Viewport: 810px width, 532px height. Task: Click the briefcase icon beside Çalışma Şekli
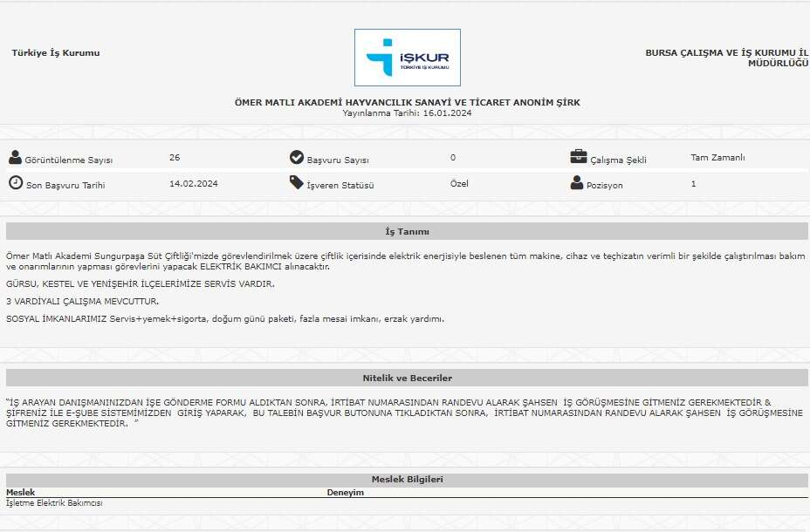(x=578, y=157)
